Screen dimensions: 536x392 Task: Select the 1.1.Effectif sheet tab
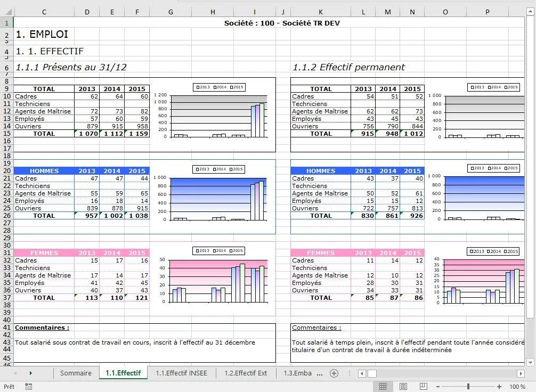[x=123, y=373]
